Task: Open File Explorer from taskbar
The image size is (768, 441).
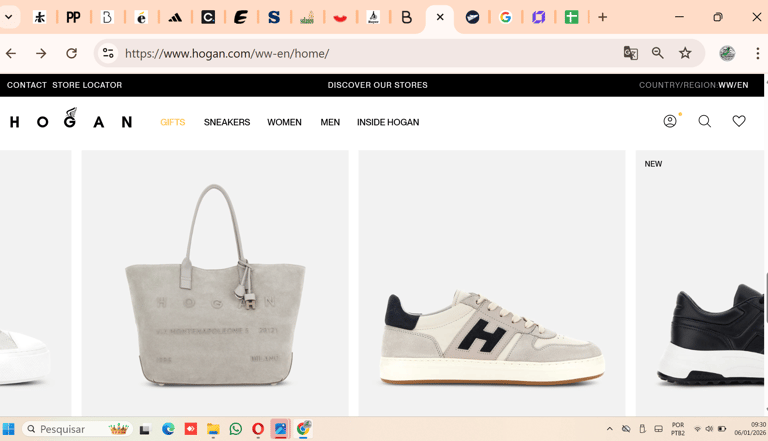Action: [x=213, y=429]
